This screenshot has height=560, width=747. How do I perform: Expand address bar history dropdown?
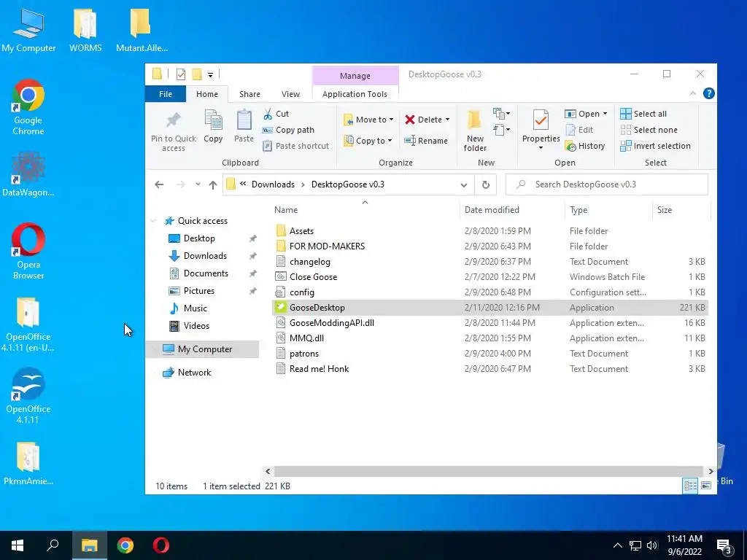(x=463, y=184)
